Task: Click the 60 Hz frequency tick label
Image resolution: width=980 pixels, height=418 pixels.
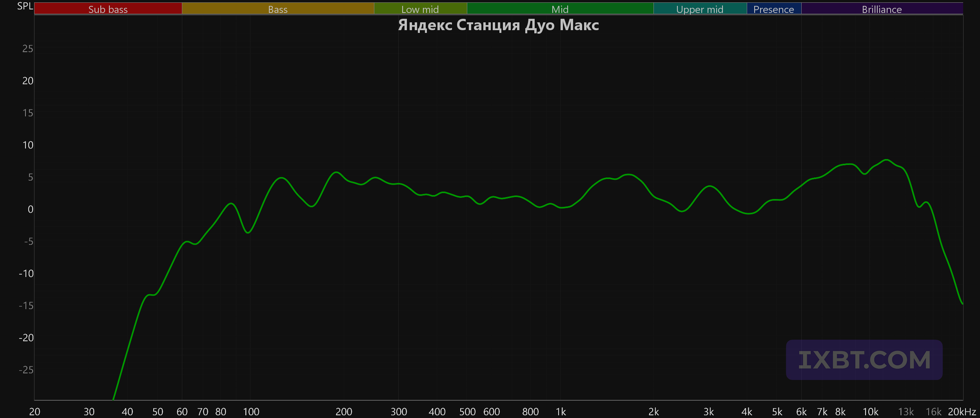Action: 182,412
